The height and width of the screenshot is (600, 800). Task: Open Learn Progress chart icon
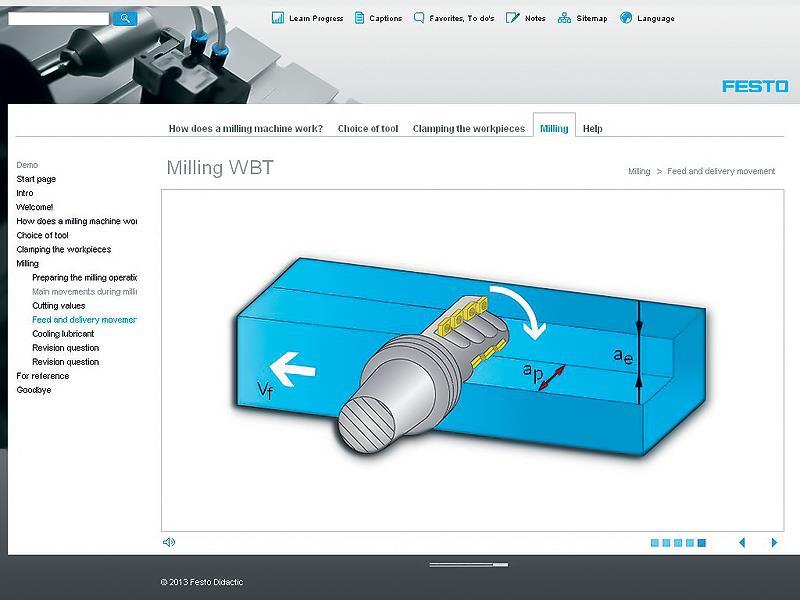tap(278, 18)
